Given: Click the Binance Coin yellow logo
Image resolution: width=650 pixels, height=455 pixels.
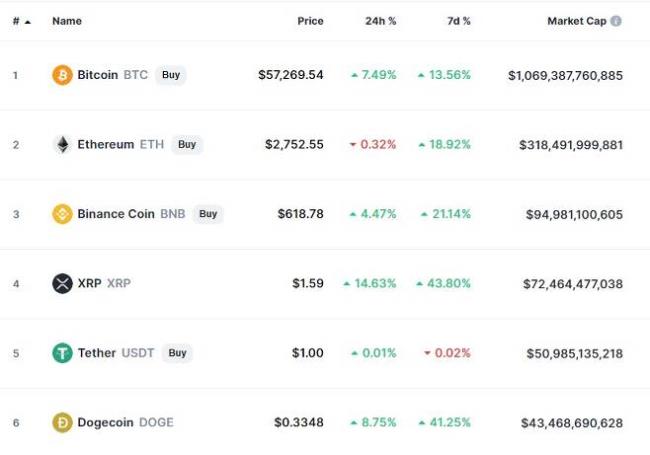Looking at the screenshot, I should [x=62, y=214].
